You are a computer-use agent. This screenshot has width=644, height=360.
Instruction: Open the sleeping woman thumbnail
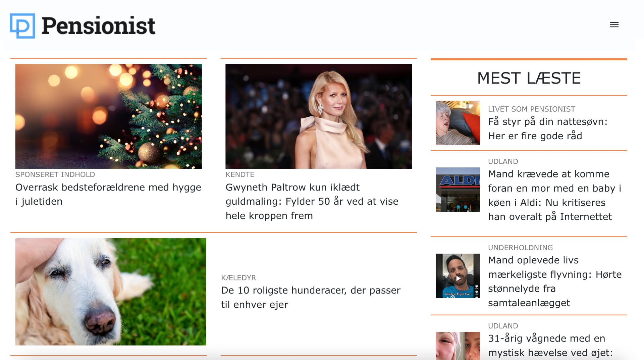[458, 123]
